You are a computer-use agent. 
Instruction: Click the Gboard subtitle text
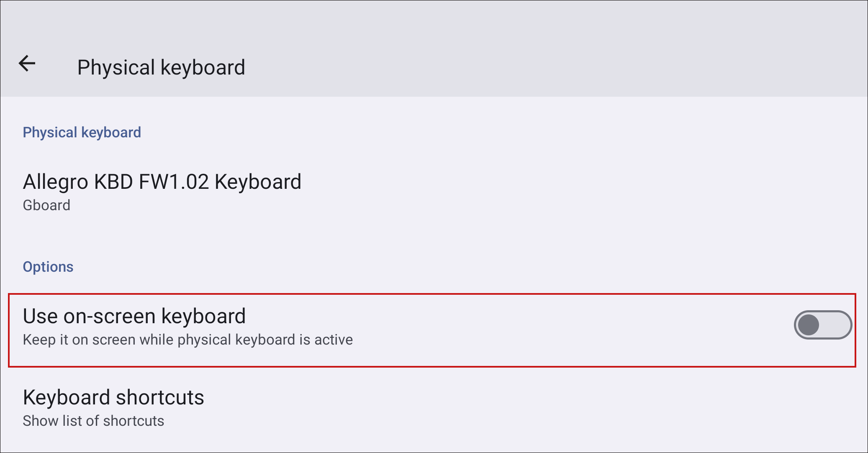pos(46,206)
